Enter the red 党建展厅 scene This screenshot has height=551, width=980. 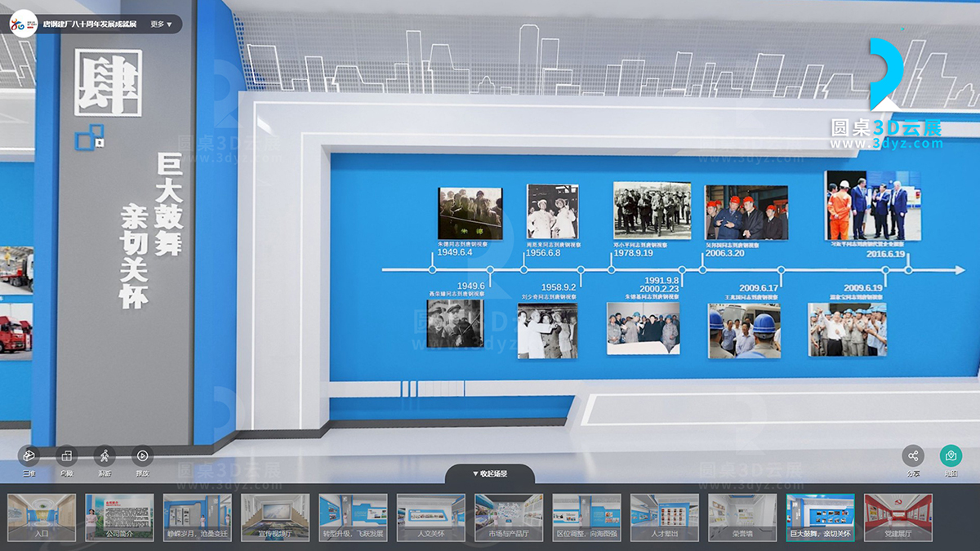point(898,518)
